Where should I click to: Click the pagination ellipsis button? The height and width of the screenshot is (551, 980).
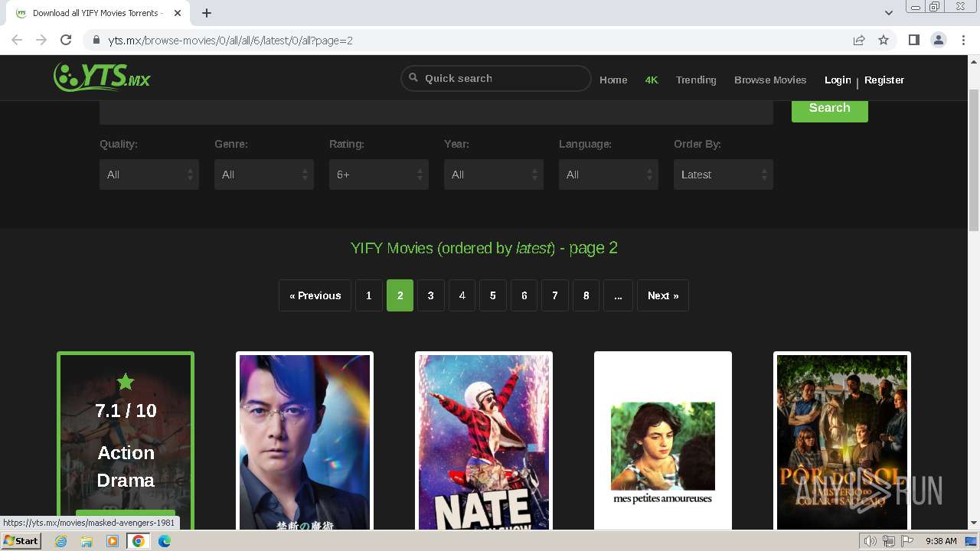[618, 295]
